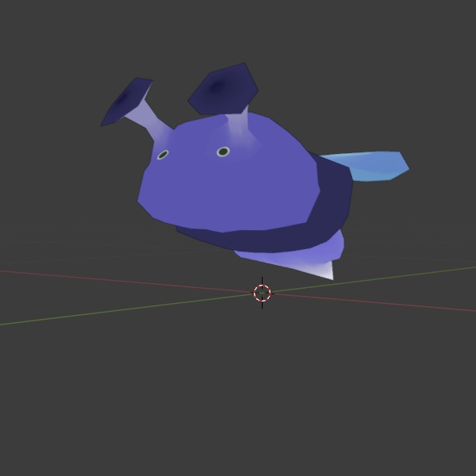Viewport: 476px width, 476px height.
Task: Click the green Y axis line right of cursor
Action: click(x=381, y=279)
